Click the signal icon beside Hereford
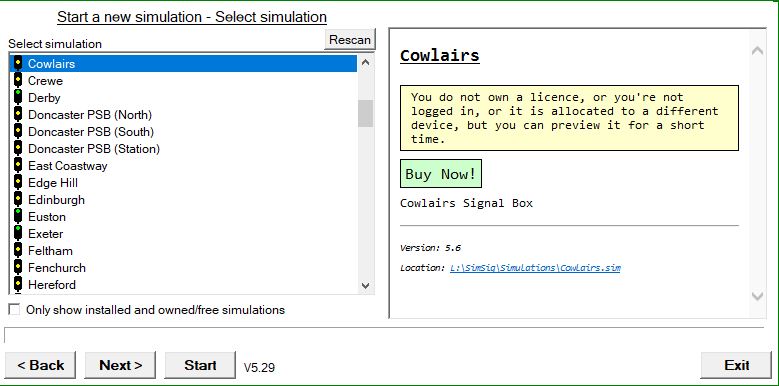This screenshot has height=386, width=779. pos(18,285)
